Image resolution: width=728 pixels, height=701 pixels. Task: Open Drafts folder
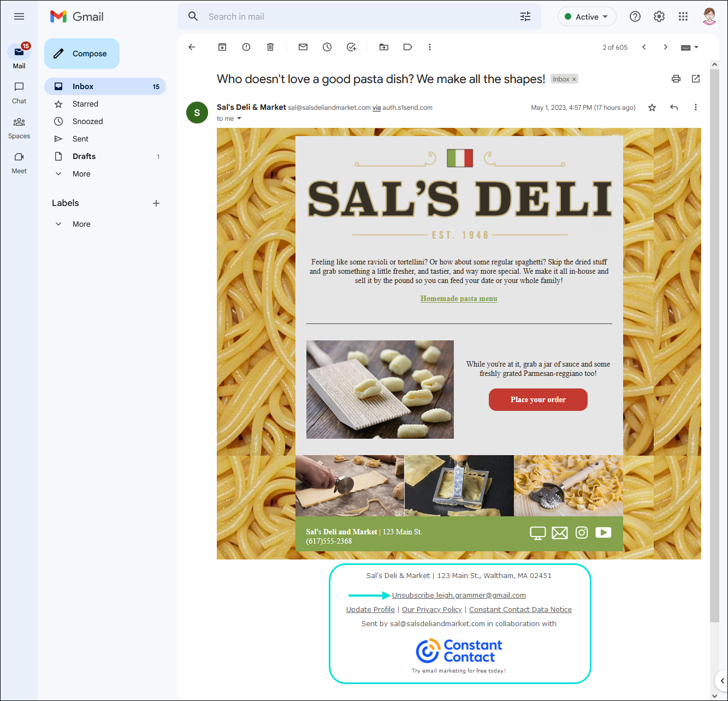105,156
